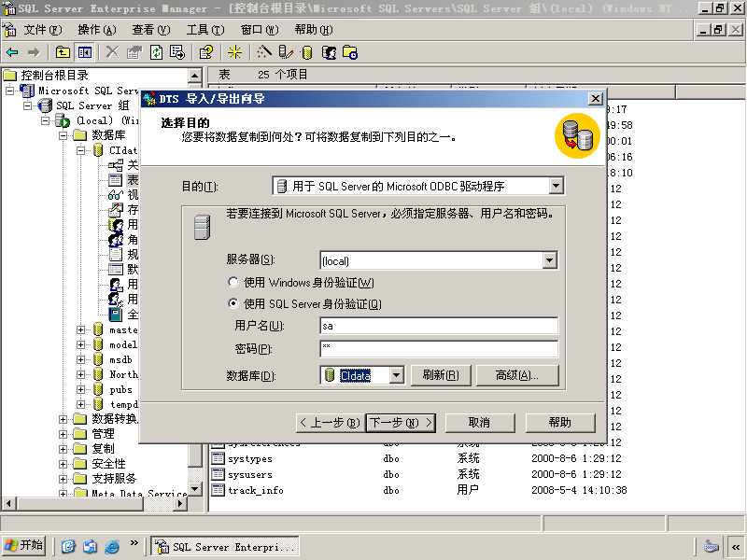The image size is (747, 560).
Task: Open the 帮助(H) menu
Action: (x=314, y=30)
